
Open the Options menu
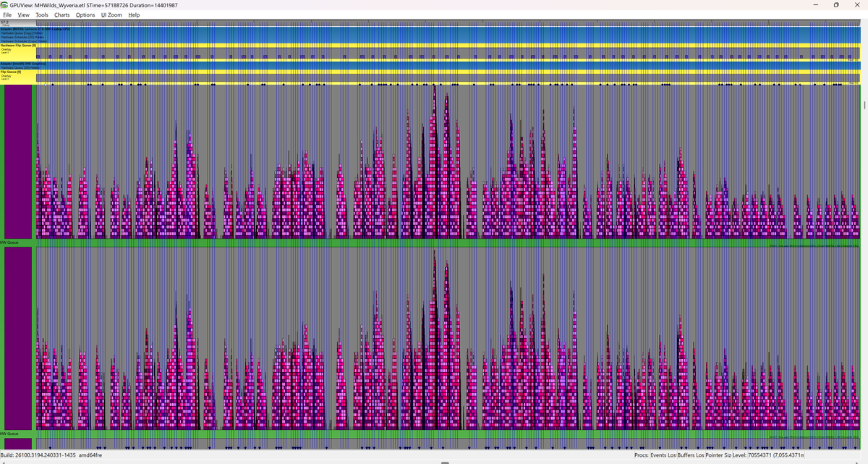point(85,14)
